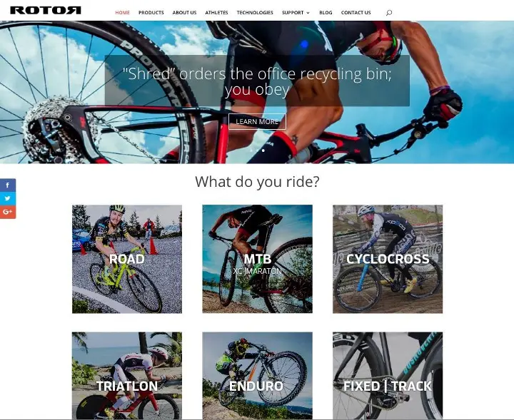Select the MTB XC Maraton tile
514x420 pixels.
(257, 259)
